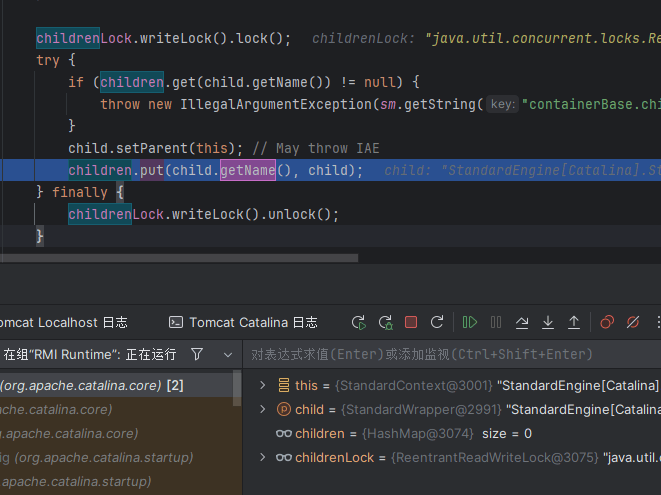Click the Pause program icon
This screenshot has height=495, width=661.
(x=496, y=322)
